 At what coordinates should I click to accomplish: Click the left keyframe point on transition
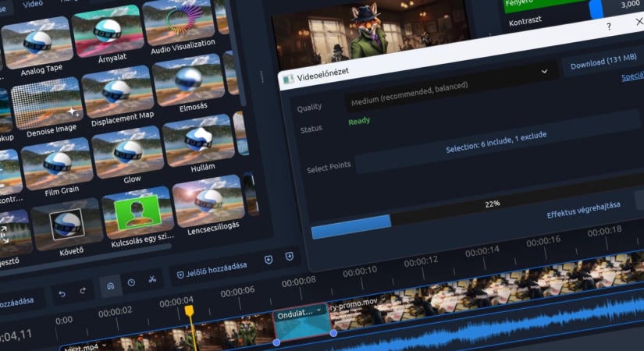click(x=277, y=342)
